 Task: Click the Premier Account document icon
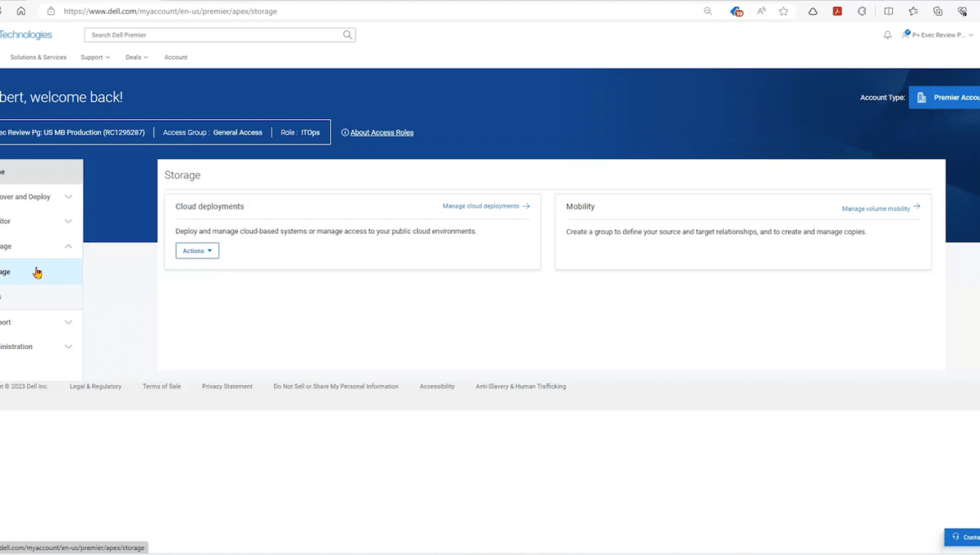point(921,97)
